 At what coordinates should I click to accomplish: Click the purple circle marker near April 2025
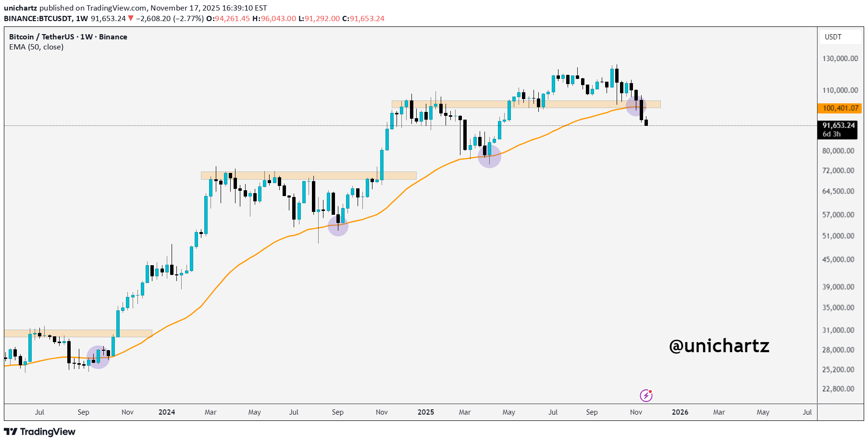(489, 156)
